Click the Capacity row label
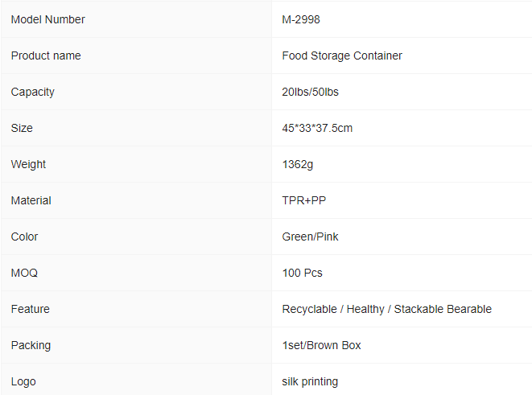 (32, 92)
